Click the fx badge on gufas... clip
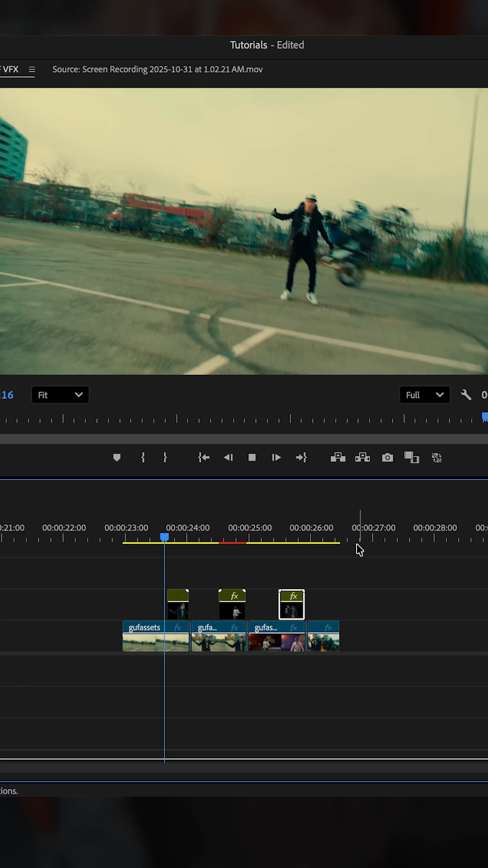Screen dimensions: 488x868 click(294, 627)
